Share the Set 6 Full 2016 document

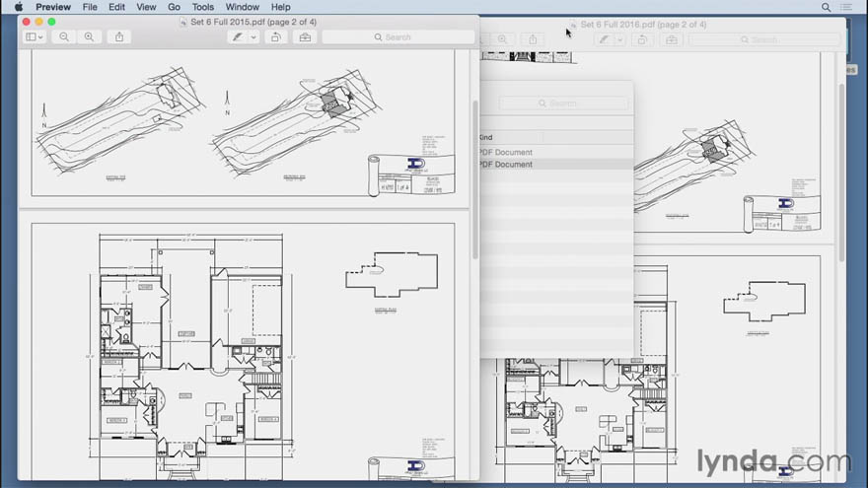pyautogui.click(x=533, y=39)
